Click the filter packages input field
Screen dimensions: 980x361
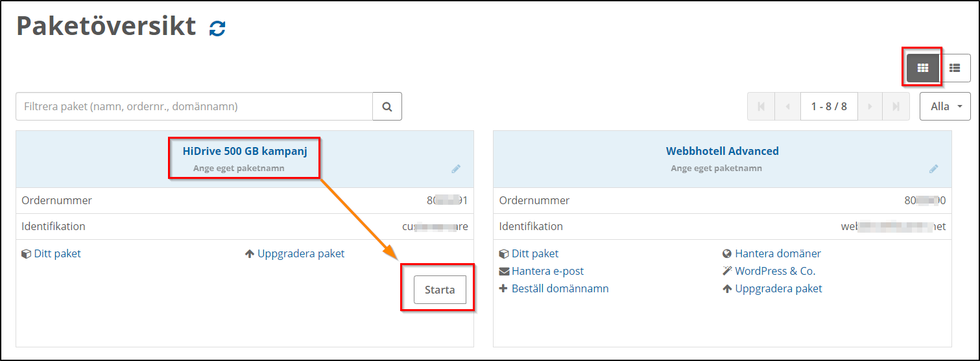(194, 106)
